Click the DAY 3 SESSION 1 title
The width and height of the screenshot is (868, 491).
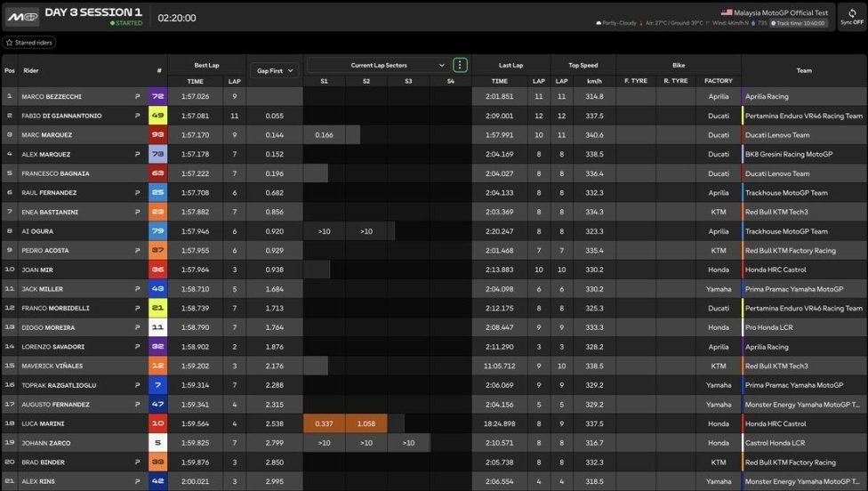(93, 12)
